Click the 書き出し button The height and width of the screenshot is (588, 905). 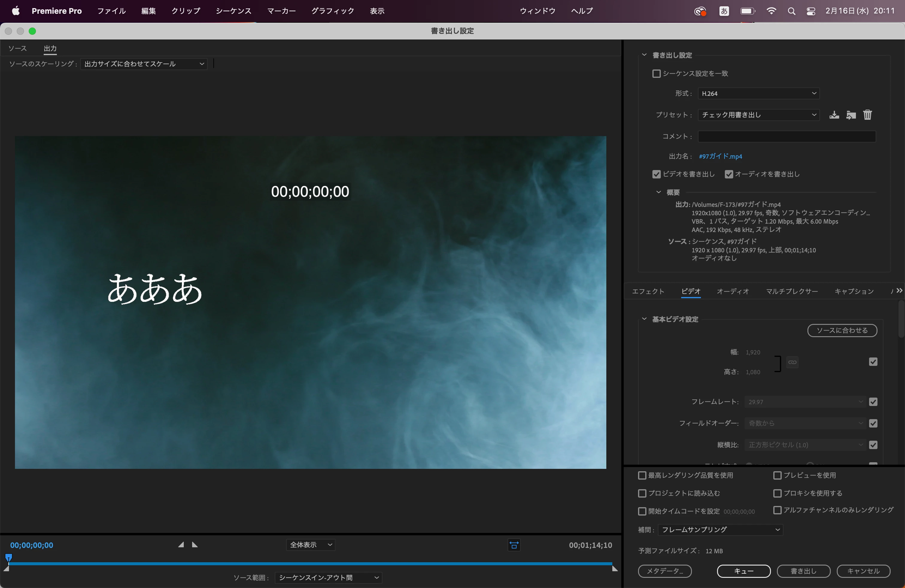tap(804, 571)
